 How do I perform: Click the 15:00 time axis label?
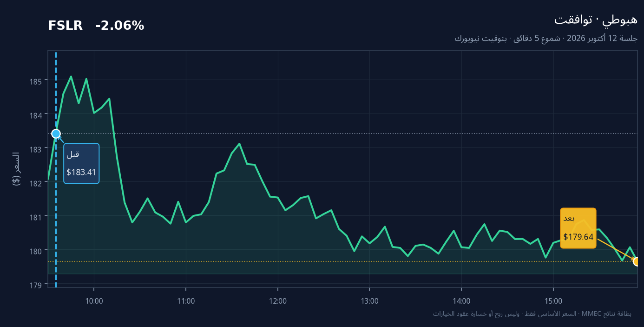[x=553, y=301]
